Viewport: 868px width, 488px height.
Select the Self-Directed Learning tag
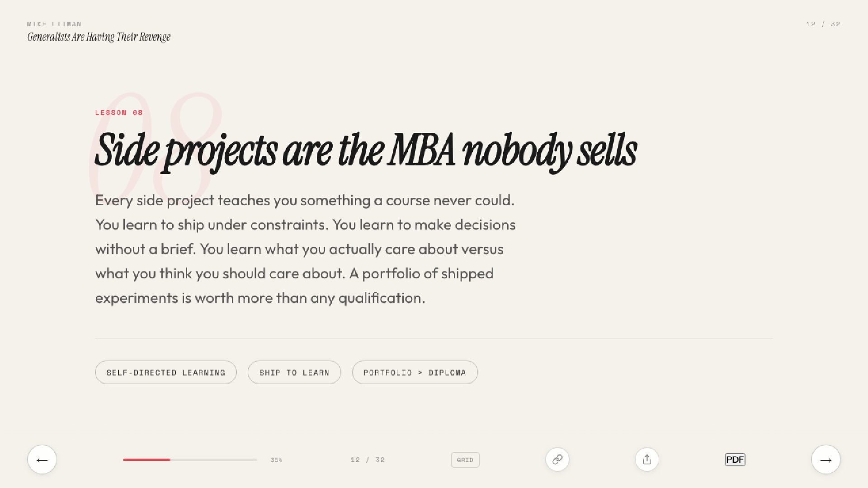click(166, 372)
